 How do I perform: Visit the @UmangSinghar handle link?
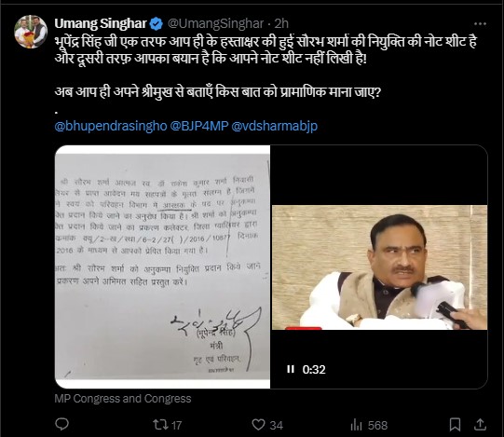(216, 23)
